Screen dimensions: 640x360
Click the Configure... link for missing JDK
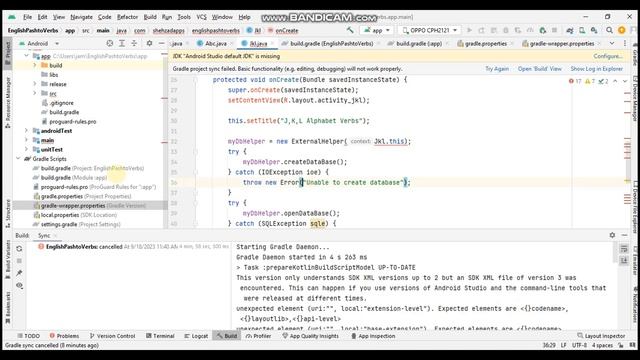608,56
